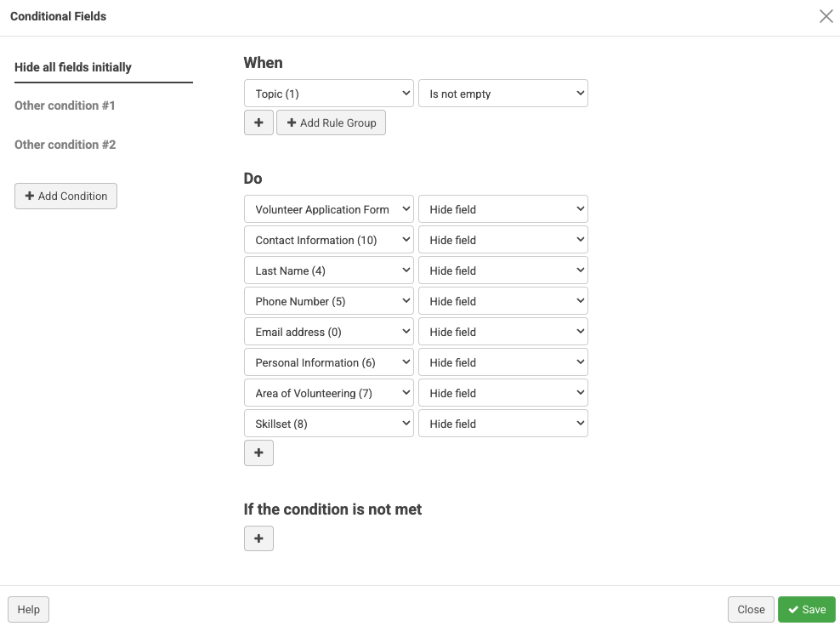This screenshot has height=632, width=840.
Task: Open the Area of Volunteering (7) dropdown
Action: (328, 393)
